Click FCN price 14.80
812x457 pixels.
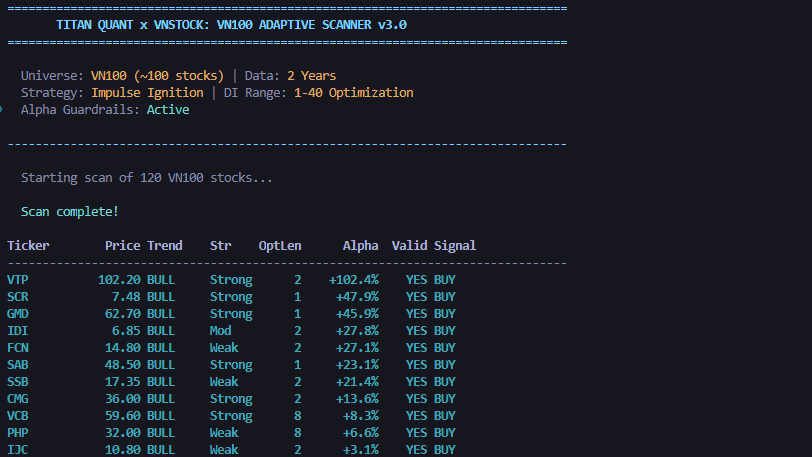[x=123, y=348]
